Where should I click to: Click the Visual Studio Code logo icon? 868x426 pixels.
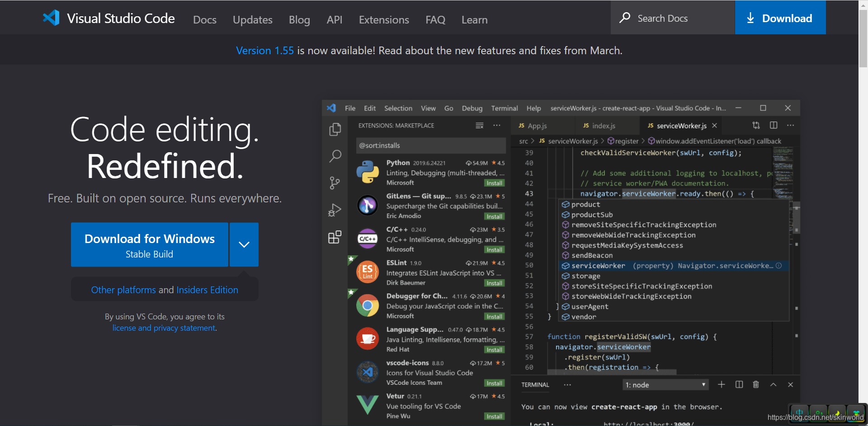(x=51, y=18)
